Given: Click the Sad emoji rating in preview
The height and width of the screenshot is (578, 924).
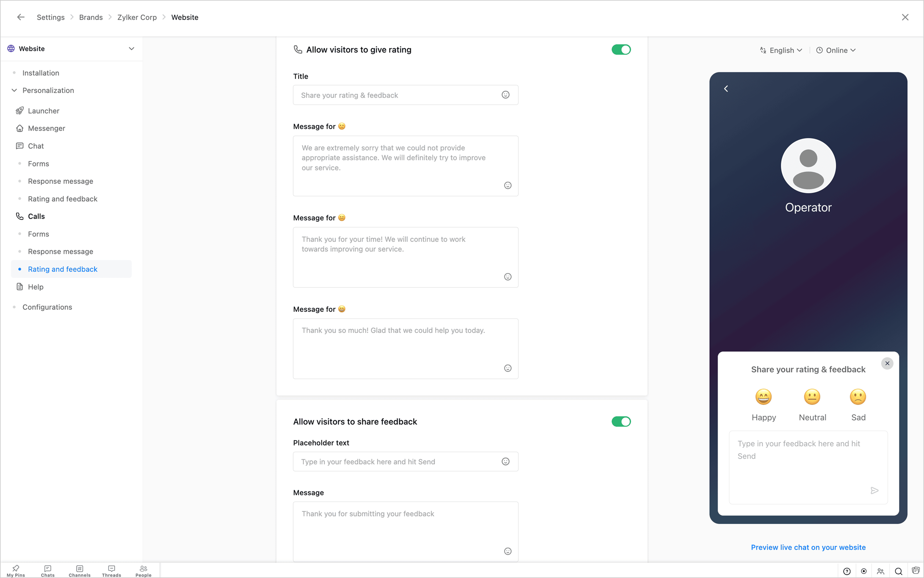Looking at the screenshot, I should tap(857, 397).
